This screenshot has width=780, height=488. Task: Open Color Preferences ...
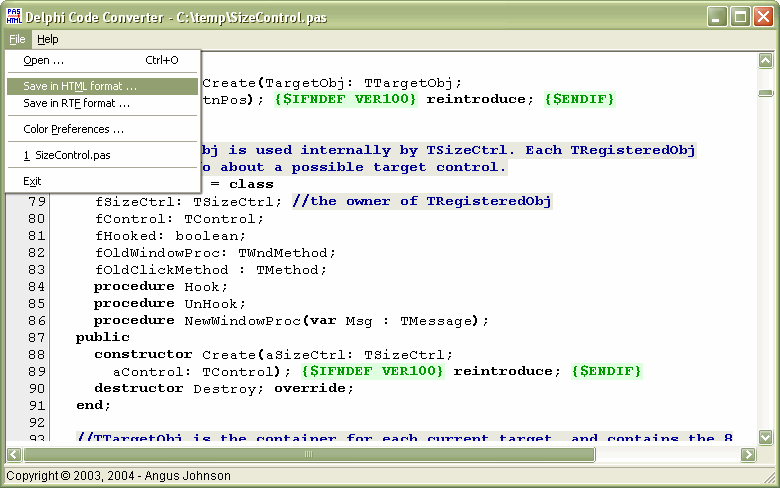click(x=102, y=129)
